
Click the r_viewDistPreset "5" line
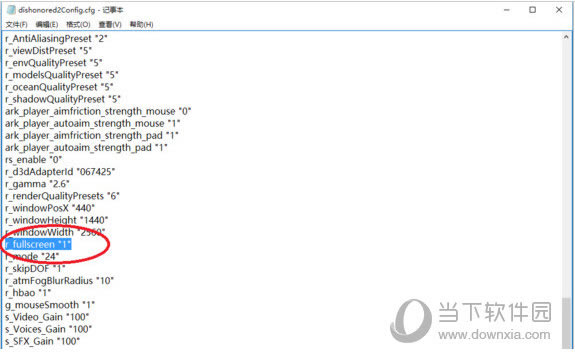[48, 51]
